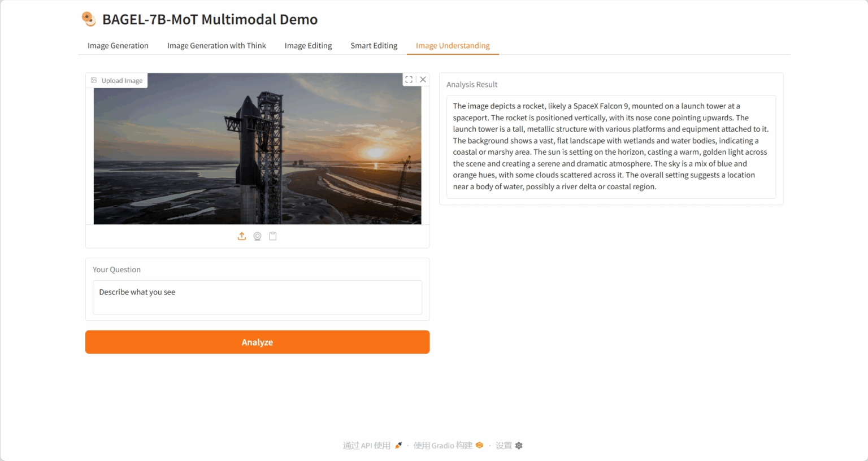868x461 pixels.
Task: Click the uploaded rocket launch image
Action: tap(257, 149)
